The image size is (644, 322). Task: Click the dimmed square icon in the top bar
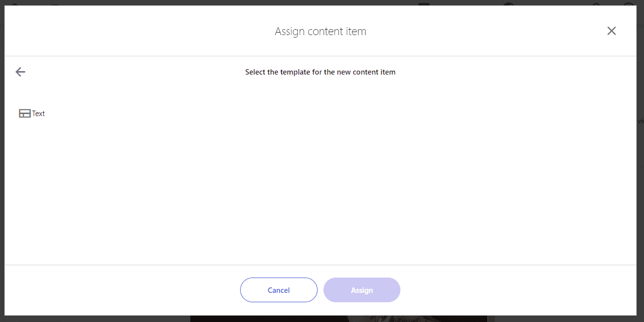[424, 3]
